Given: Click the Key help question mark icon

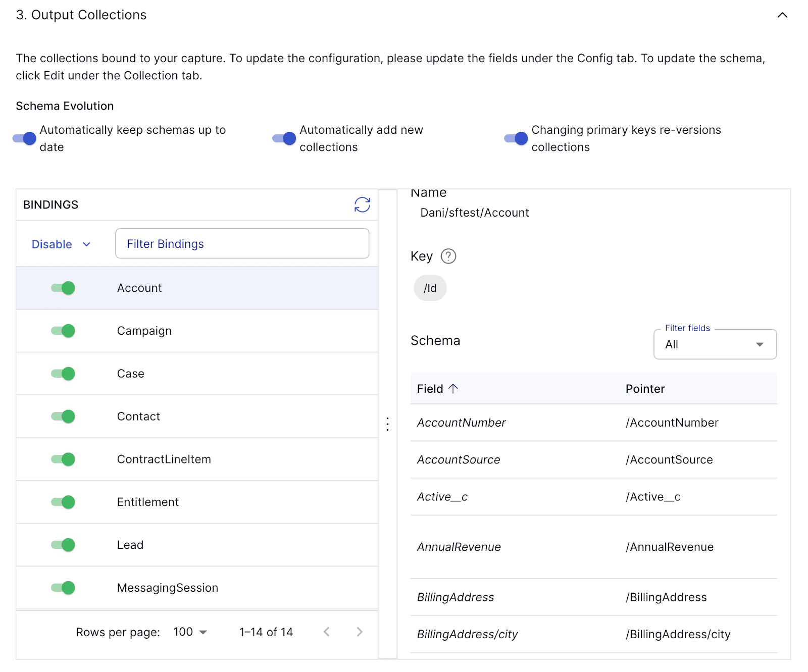Looking at the screenshot, I should [x=448, y=256].
